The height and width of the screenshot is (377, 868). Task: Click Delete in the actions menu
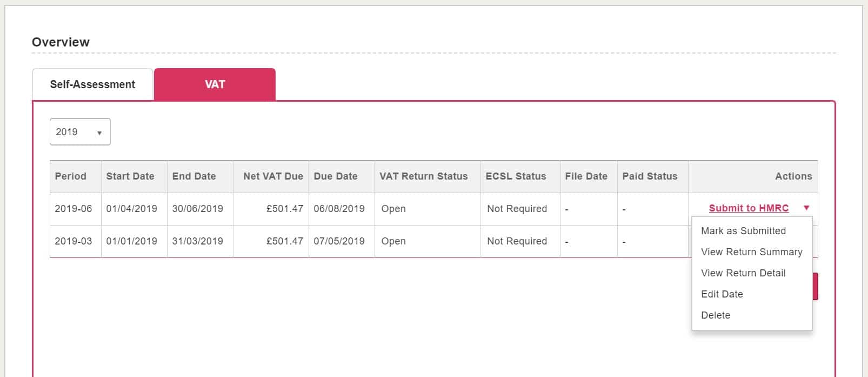click(x=716, y=315)
